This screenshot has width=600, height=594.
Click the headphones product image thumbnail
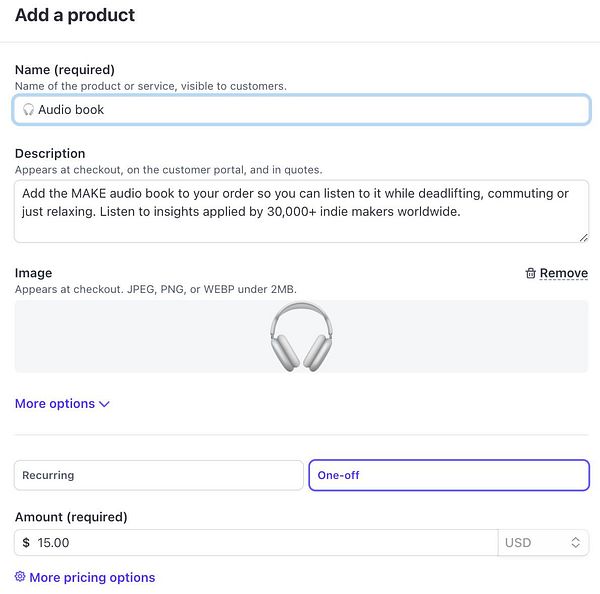[x=301, y=336]
